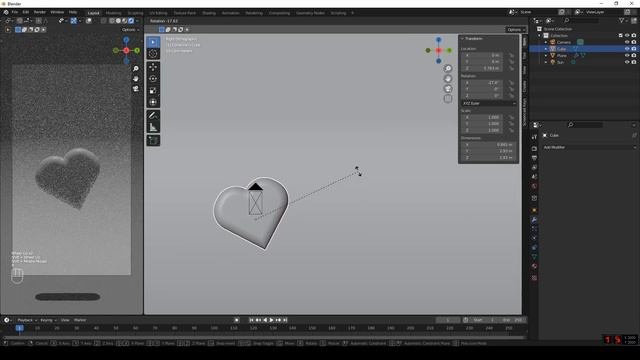Collapse the Collection in outliner

tap(540, 36)
